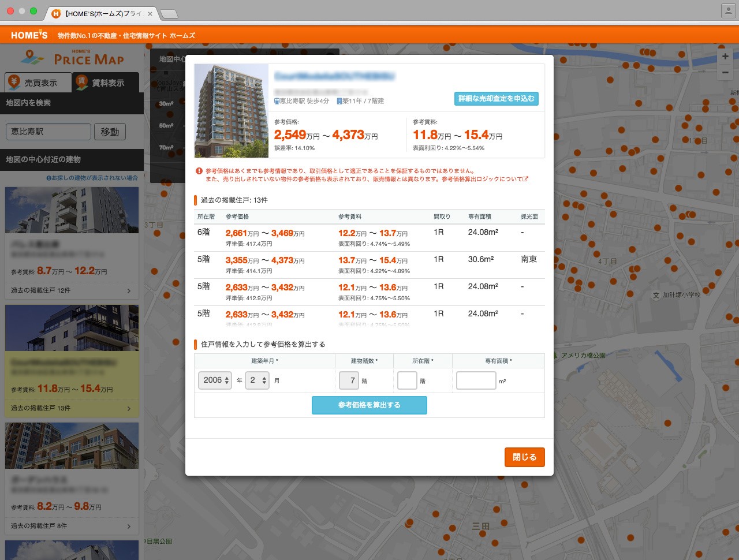Switch to 賃料表示 tab
This screenshot has height=560, width=739.
pos(106,83)
